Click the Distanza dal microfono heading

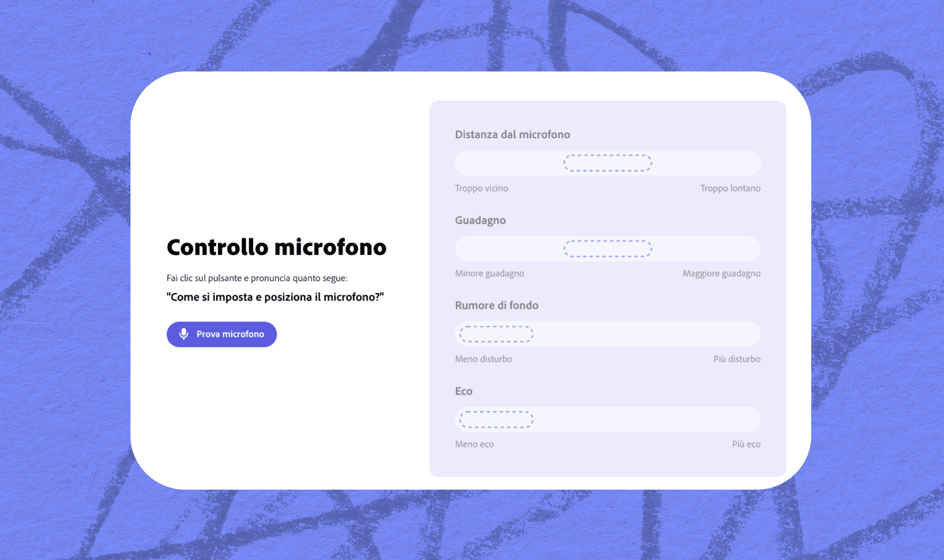pos(512,134)
